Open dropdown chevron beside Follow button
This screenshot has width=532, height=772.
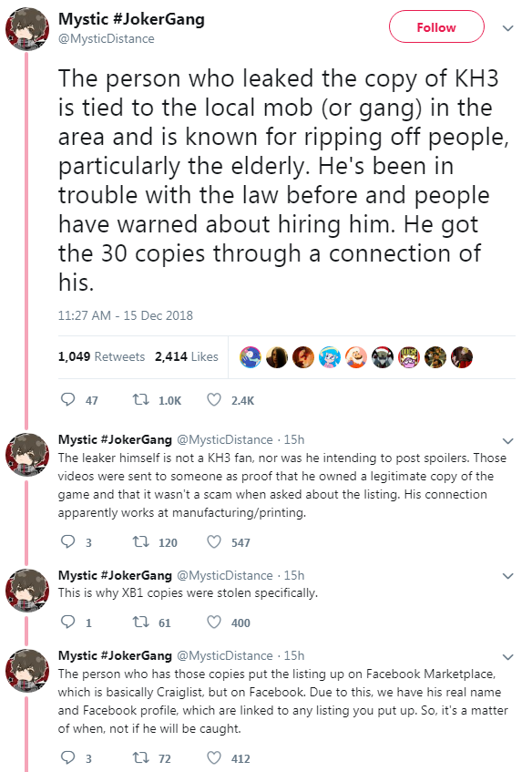click(508, 28)
